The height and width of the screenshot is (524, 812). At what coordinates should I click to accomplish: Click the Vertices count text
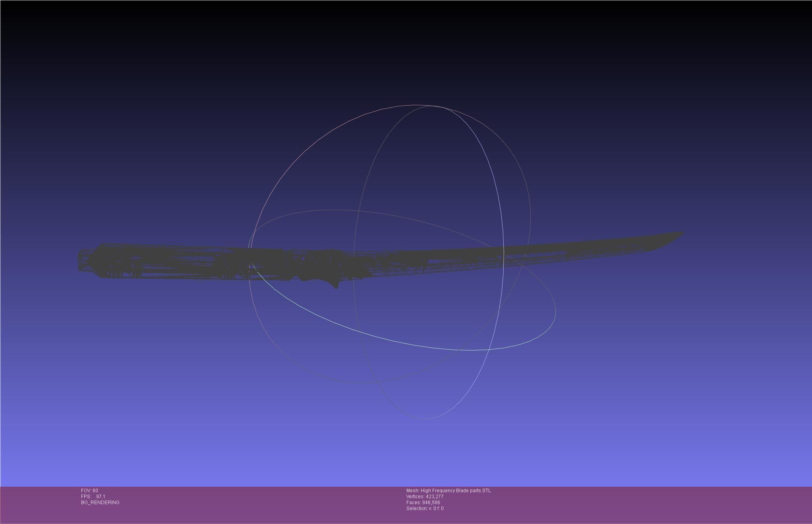[425, 497]
